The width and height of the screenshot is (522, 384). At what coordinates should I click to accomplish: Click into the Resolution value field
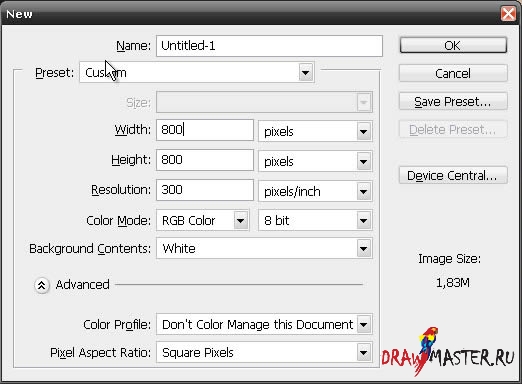pyautogui.click(x=205, y=190)
